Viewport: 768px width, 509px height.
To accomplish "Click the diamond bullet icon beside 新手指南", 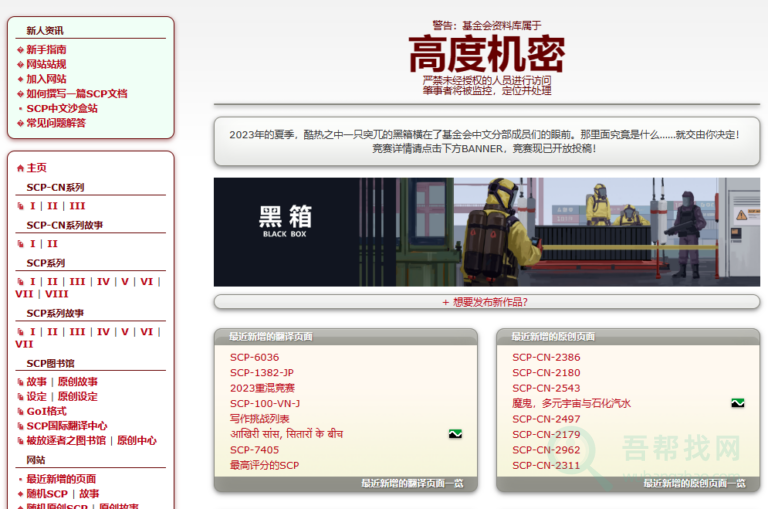I will [x=20, y=50].
